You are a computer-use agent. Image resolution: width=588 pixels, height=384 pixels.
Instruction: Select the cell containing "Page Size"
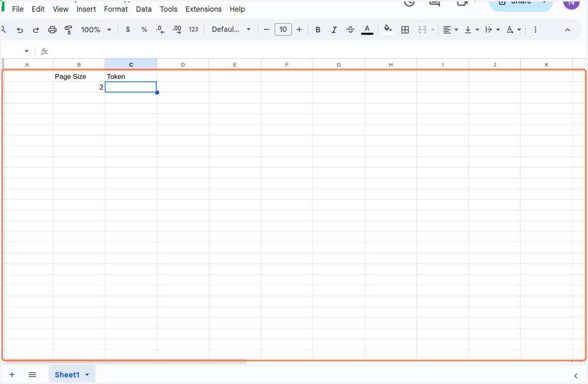pyautogui.click(x=79, y=76)
